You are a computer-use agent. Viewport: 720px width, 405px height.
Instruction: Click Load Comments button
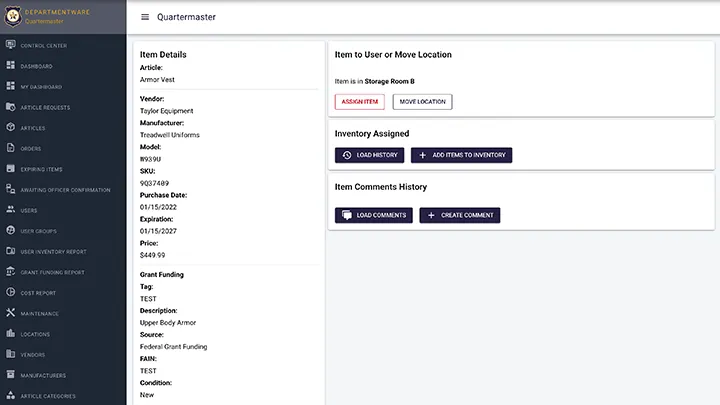tap(373, 215)
